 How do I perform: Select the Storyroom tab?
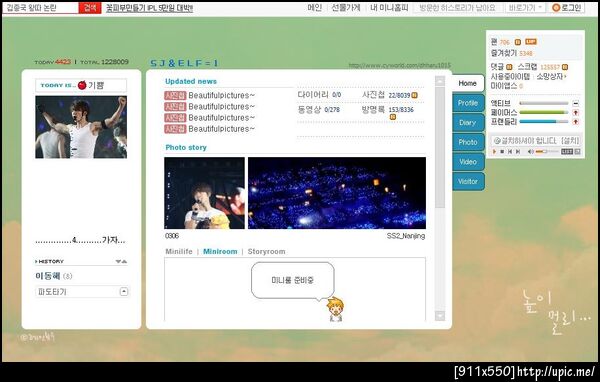[266, 251]
